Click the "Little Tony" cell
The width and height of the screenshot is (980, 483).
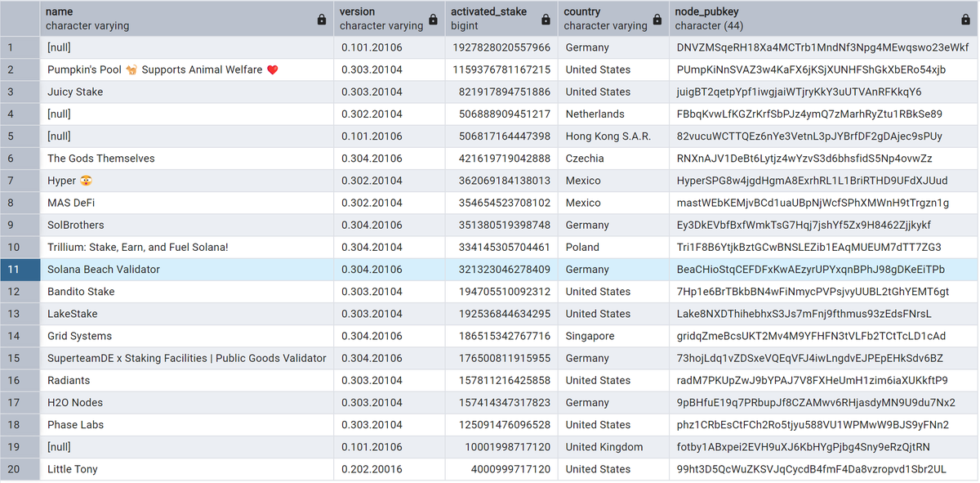pyautogui.click(x=186, y=469)
